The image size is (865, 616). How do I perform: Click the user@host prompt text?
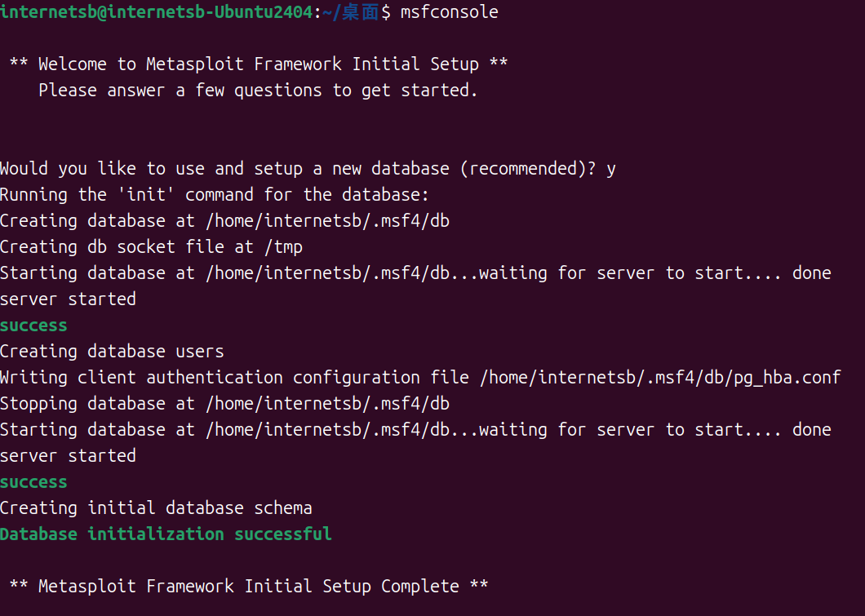tap(157, 12)
